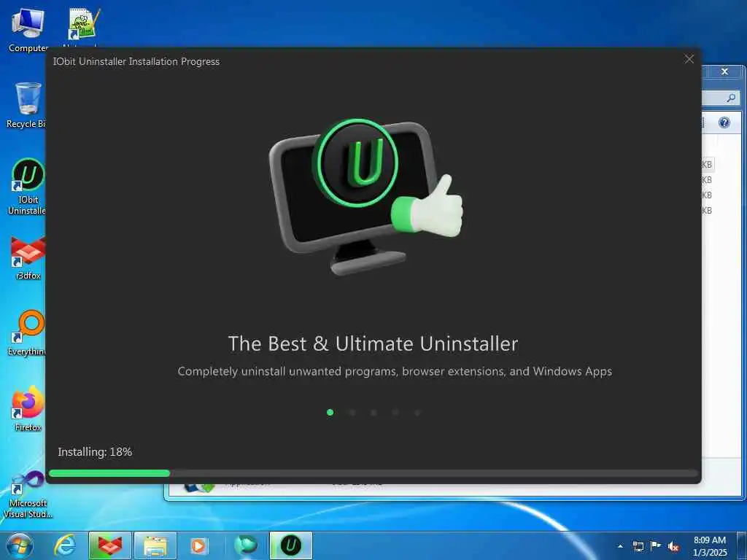
Task: Launch Internet Explorer from the taskbar
Action: [x=65, y=545]
